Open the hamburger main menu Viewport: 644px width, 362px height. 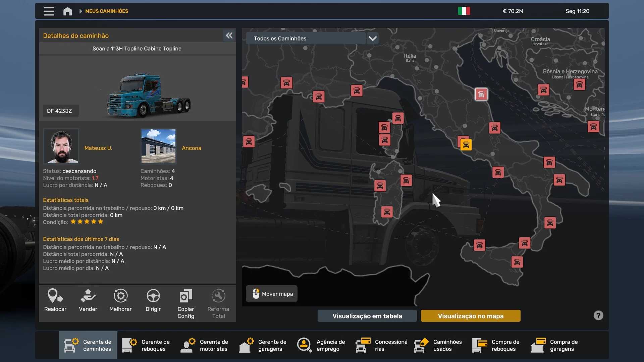tap(49, 11)
